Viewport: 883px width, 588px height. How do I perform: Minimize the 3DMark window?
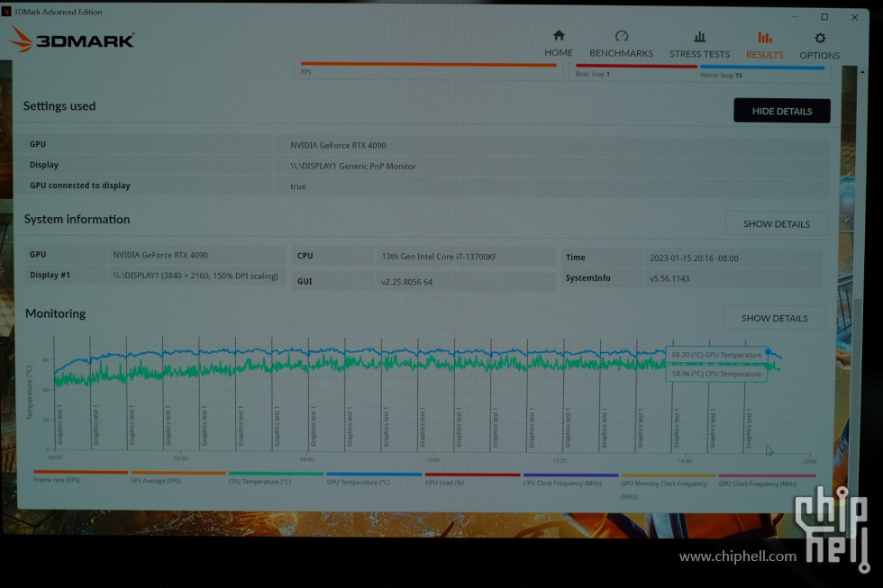(795, 16)
